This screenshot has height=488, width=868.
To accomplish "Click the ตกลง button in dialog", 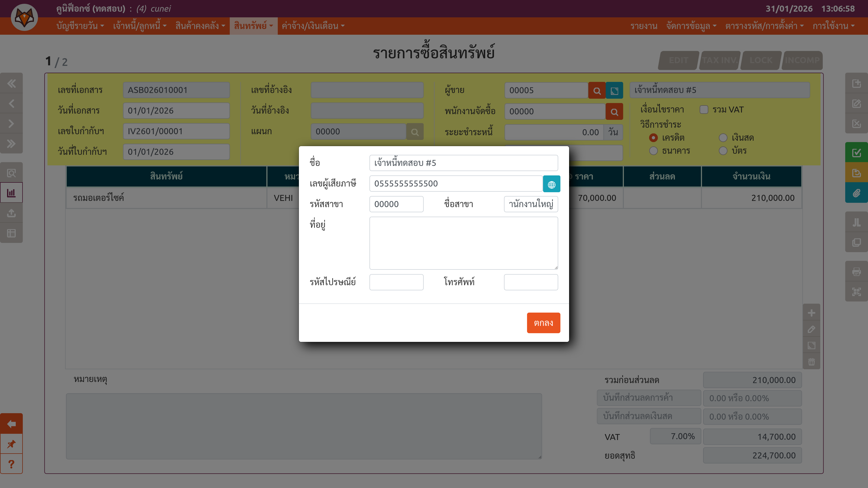I will 543,323.
